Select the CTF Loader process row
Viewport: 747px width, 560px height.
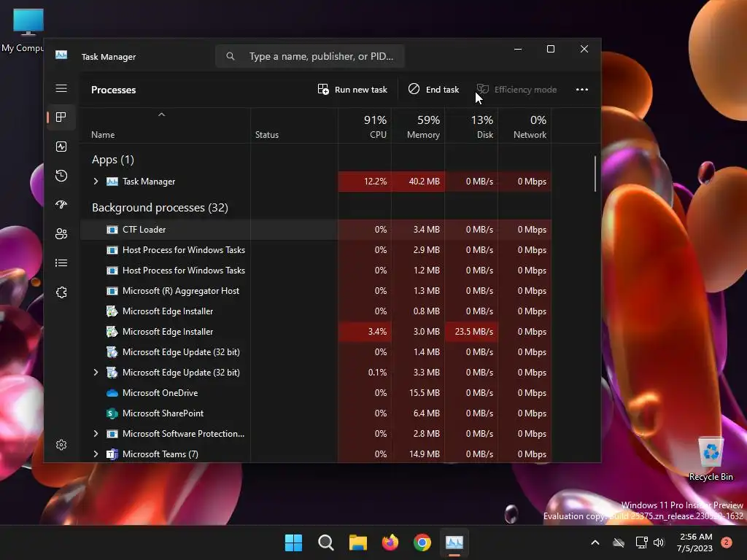click(x=315, y=230)
